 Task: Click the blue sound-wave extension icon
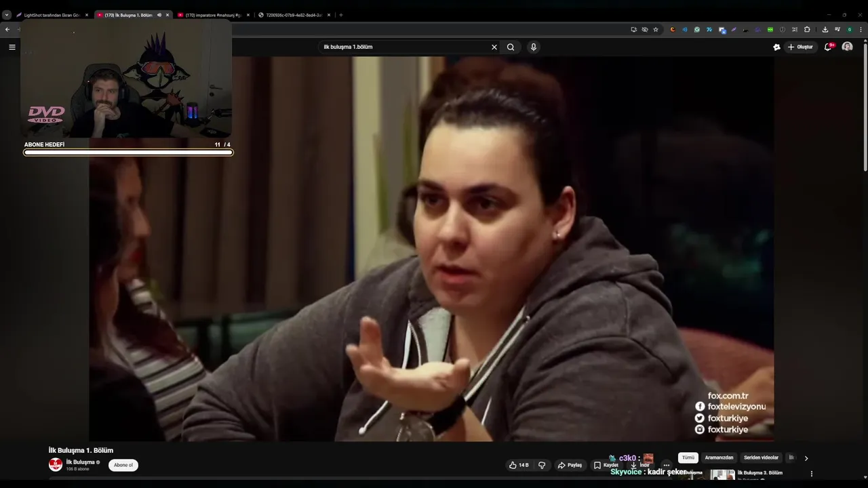point(684,30)
